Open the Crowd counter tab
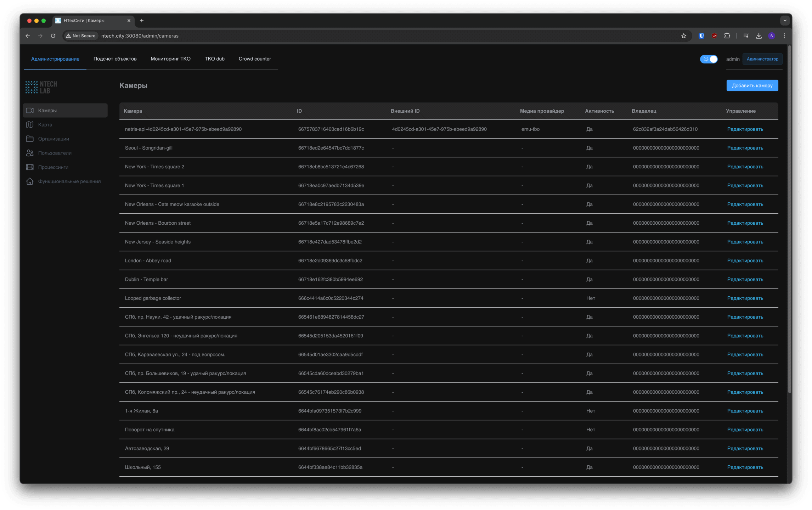The image size is (812, 510). click(254, 59)
